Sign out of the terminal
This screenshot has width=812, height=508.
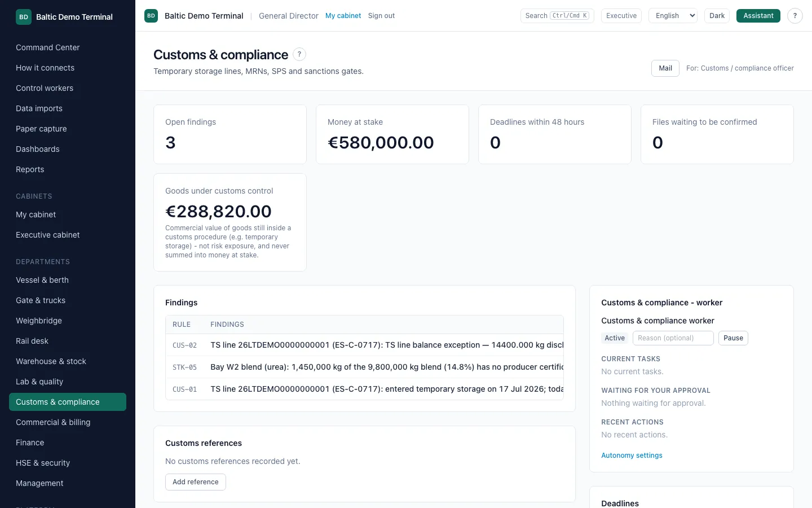pyautogui.click(x=381, y=16)
